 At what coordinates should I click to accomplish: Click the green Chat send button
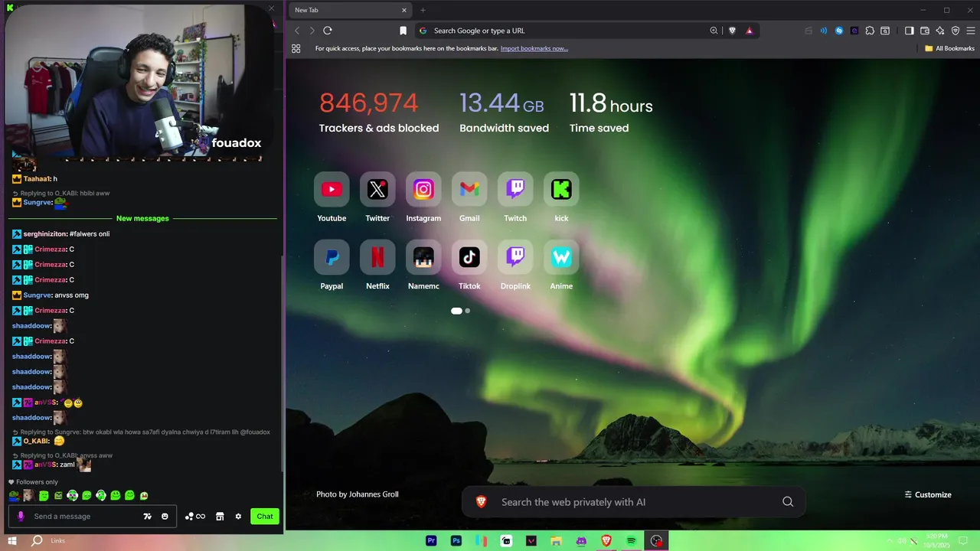(x=265, y=516)
